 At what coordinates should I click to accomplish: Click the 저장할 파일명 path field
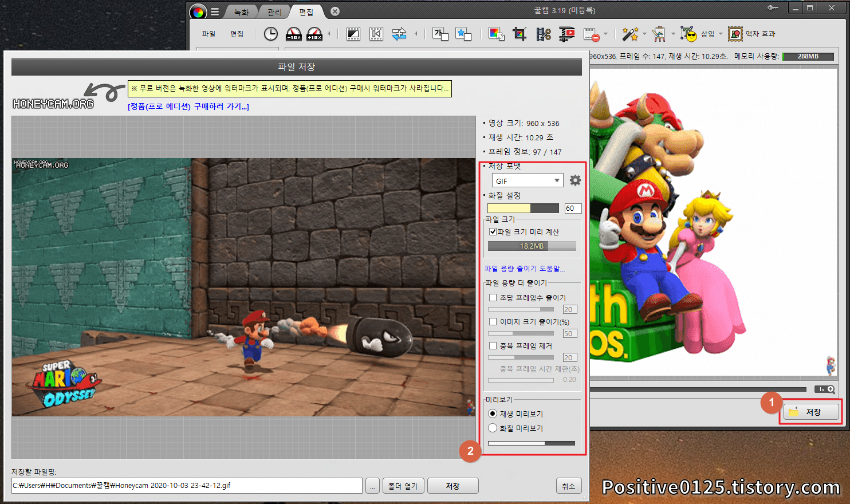coord(187,486)
